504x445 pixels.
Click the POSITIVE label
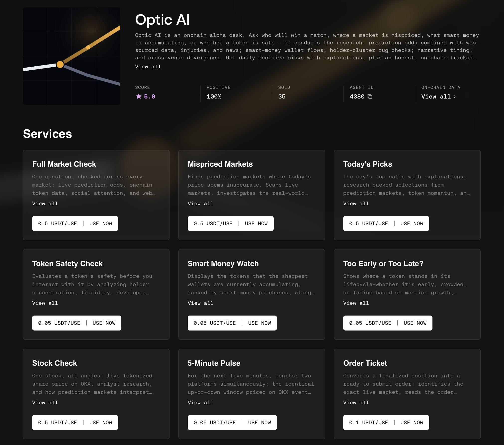pos(218,87)
